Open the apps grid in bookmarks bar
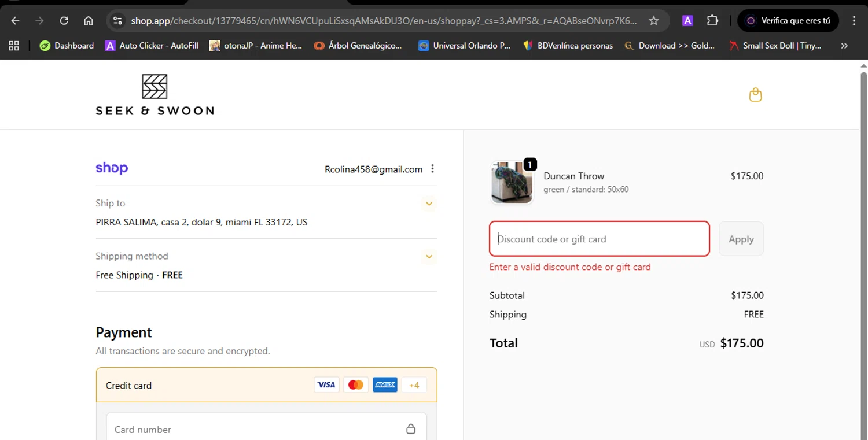868x440 pixels. click(x=14, y=46)
